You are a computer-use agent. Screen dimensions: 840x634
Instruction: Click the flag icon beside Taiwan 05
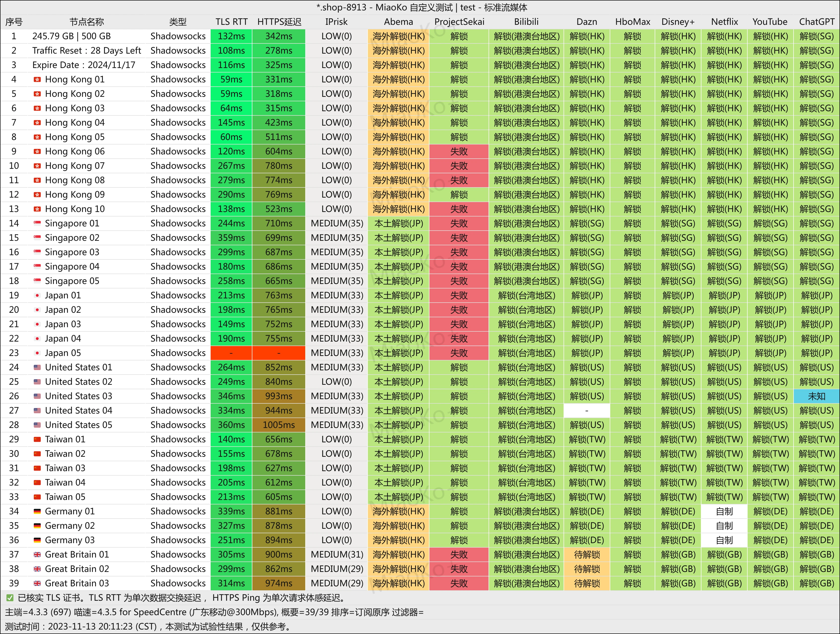coord(37,497)
